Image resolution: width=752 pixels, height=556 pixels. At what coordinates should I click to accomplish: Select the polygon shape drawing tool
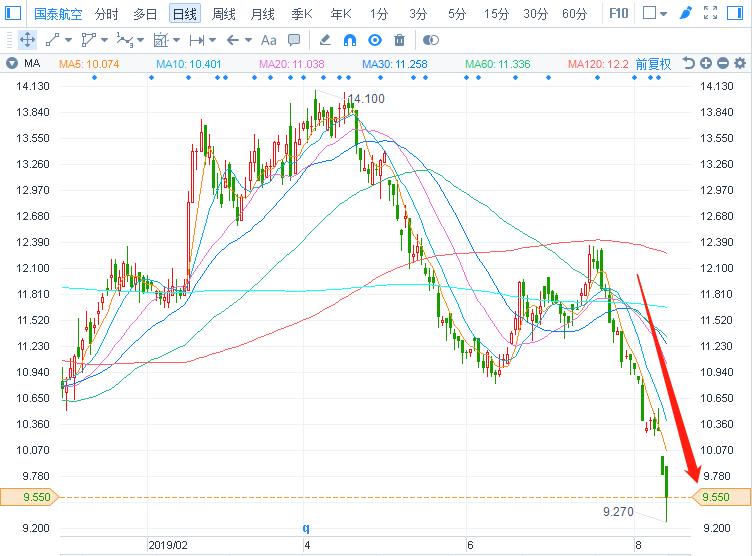point(88,40)
